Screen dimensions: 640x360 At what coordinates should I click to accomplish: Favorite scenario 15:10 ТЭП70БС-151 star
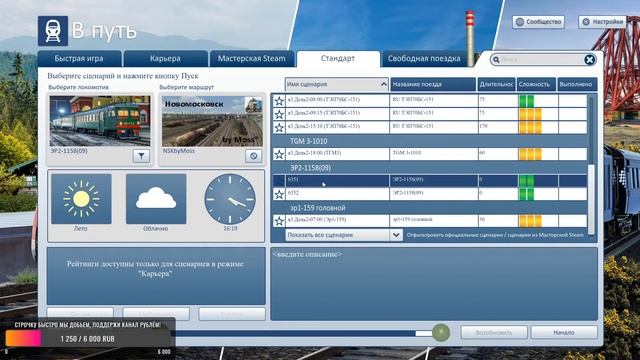coord(279,127)
